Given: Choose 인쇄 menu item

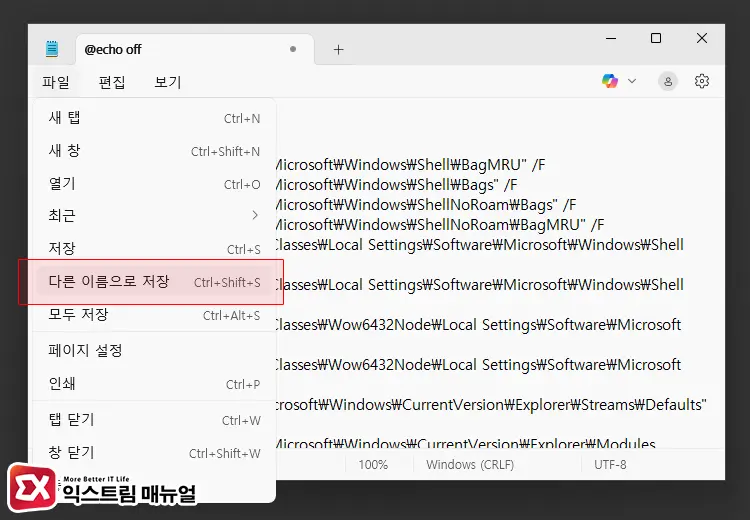Looking at the screenshot, I should pyautogui.click(x=154, y=384).
